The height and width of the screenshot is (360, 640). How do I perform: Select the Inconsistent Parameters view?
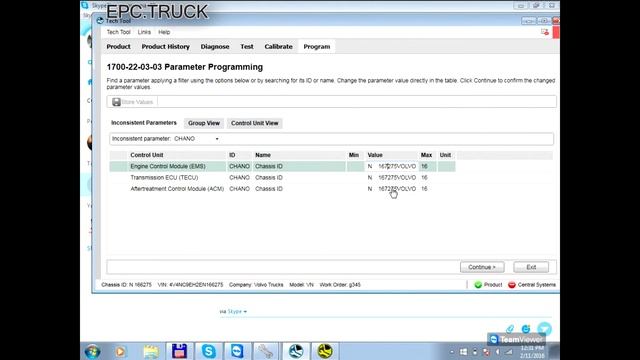coord(144,122)
